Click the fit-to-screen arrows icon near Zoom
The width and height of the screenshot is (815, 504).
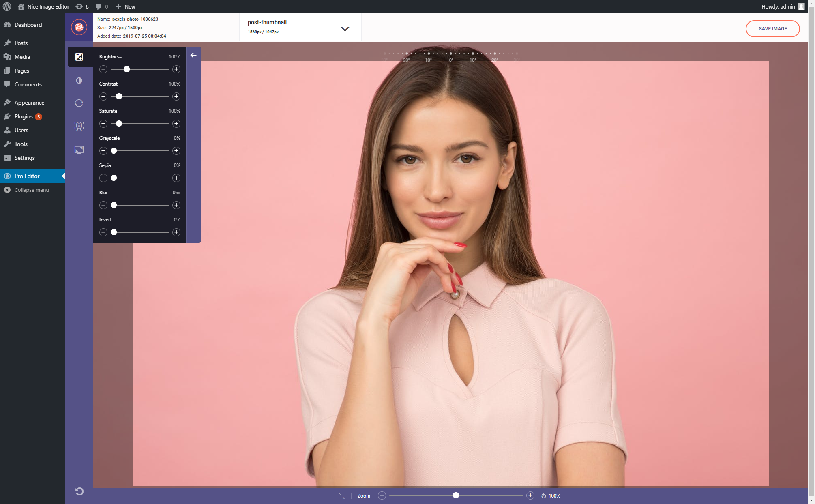[x=342, y=495]
